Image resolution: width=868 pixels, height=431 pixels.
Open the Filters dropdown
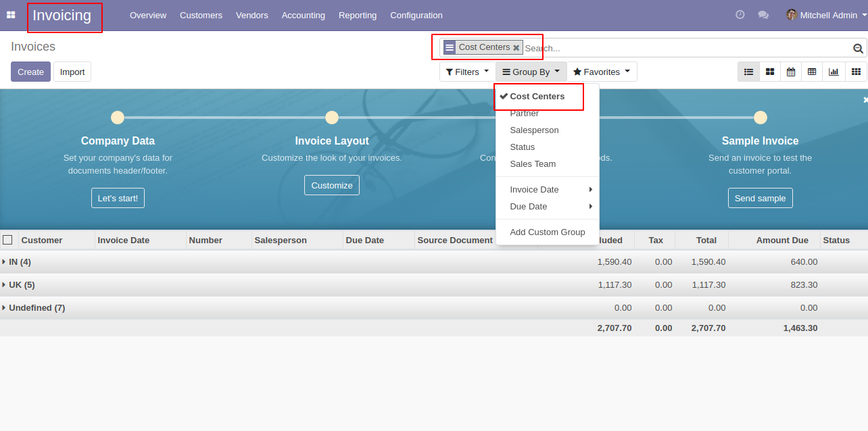(467, 72)
